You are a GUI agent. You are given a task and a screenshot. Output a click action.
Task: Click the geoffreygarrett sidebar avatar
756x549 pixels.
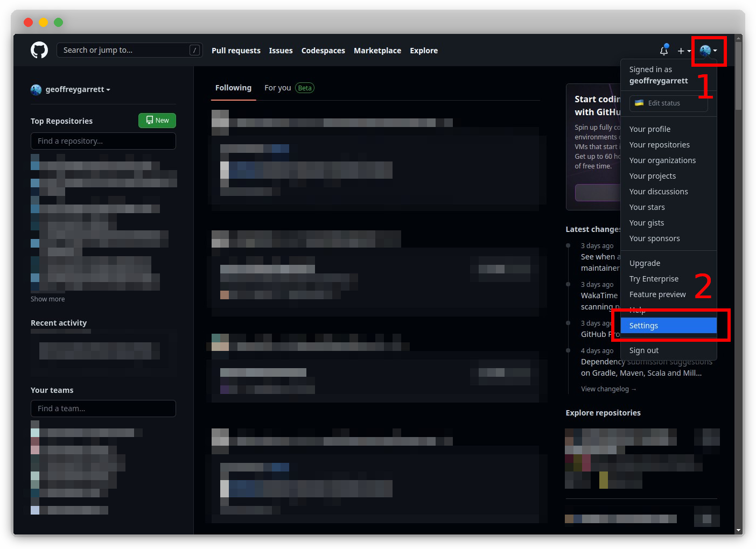36,90
